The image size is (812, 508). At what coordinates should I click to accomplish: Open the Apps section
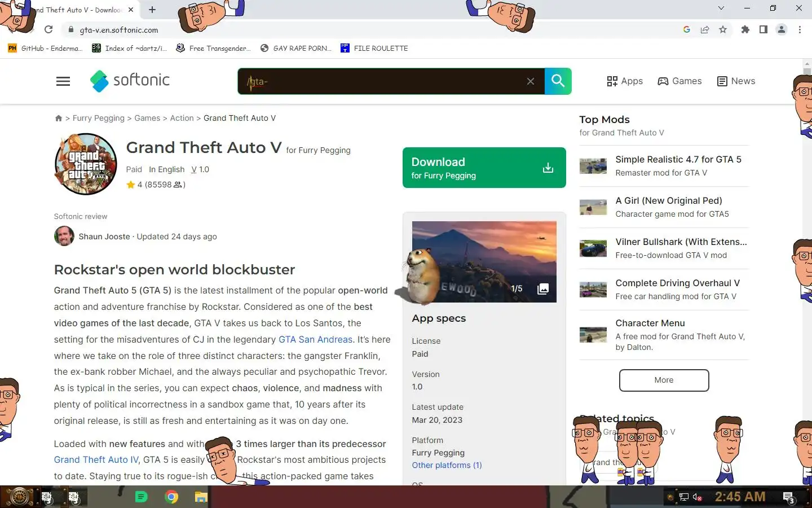tap(625, 81)
